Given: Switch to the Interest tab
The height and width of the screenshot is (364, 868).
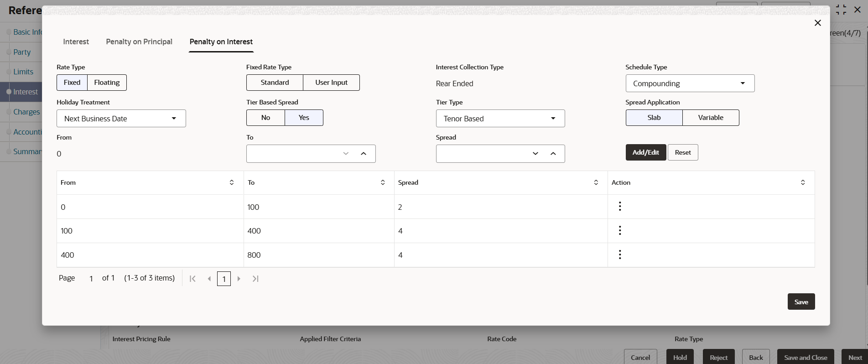Looking at the screenshot, I should click(x=76, y=42).
